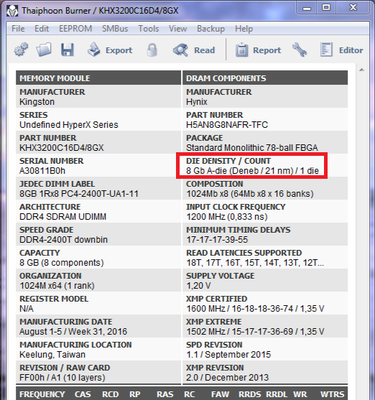This screenshot has width=375, height=400.
Task: Click the FAW column header
Action: [220, 394]
